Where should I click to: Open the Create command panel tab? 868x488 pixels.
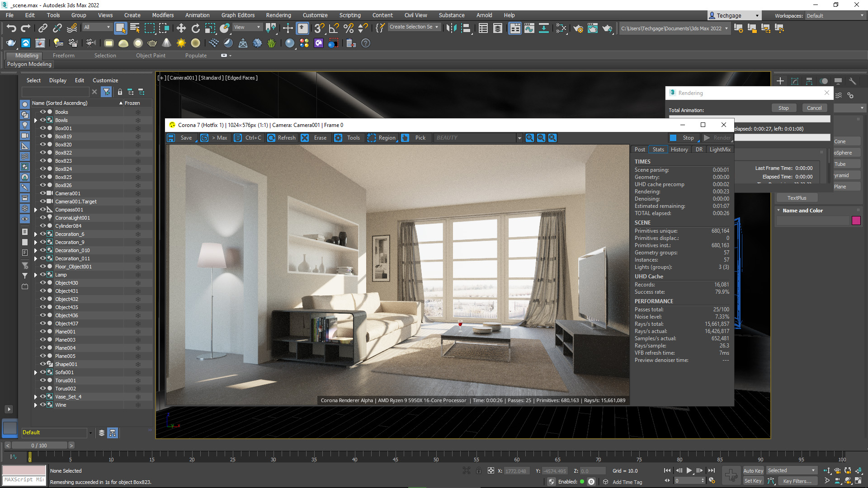(x=780, y=81)
